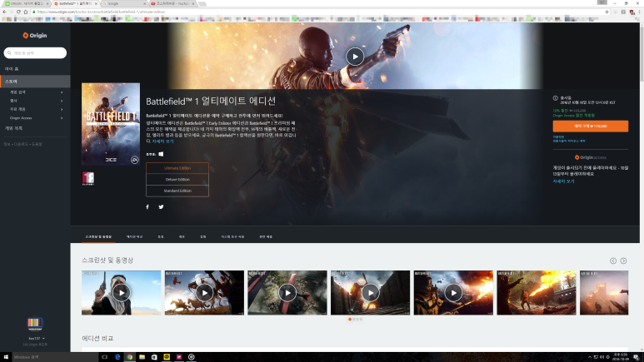Viewport: 644px width, 362px height.
Task: Select the last carousel page dot
Action: click(361, 320)
